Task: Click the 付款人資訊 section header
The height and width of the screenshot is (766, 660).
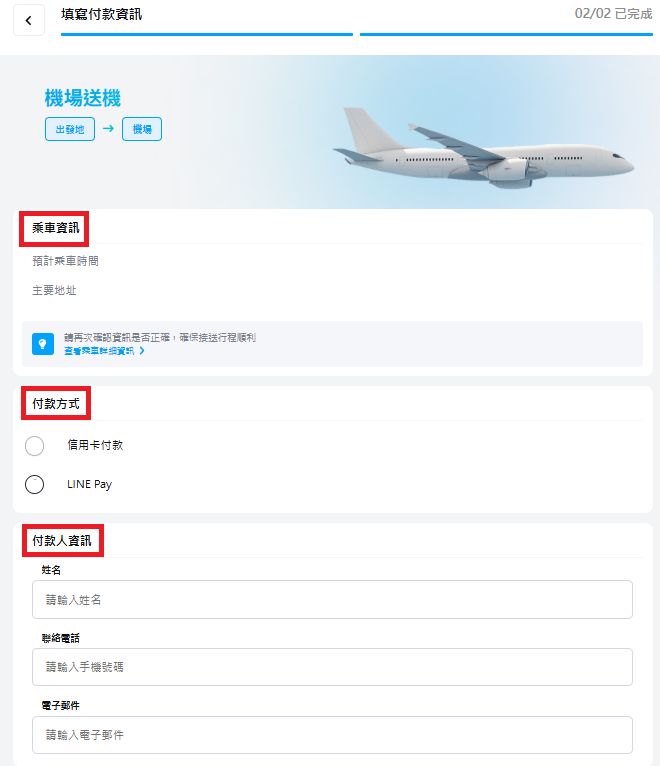Action: tap(62, 540)
